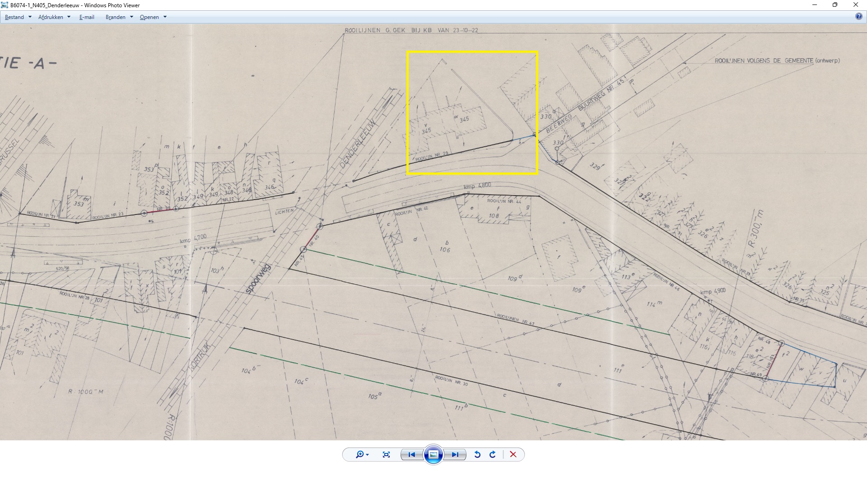Rotate image counterclockwise
Viewport: 867px width, 504px height.
pos(477,454)
